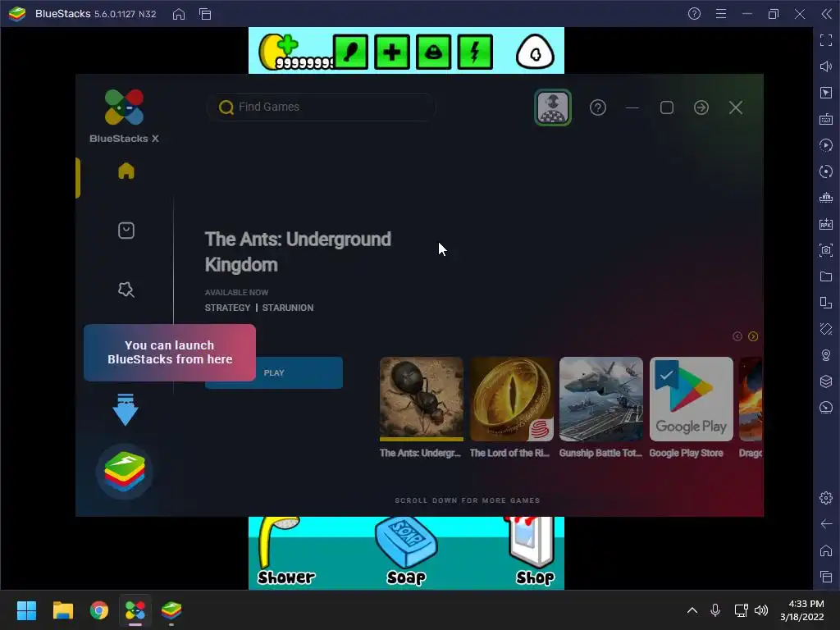Tap the level 4 egg icon in game
The image size is (840, 630).
[535, 52]
